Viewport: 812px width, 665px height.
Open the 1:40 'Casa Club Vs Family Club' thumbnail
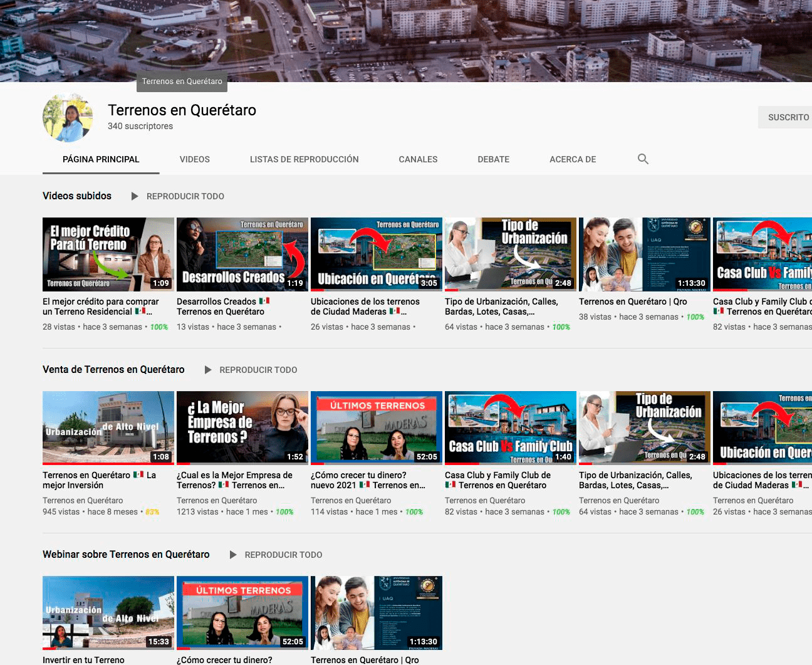(x=511, y=428)
